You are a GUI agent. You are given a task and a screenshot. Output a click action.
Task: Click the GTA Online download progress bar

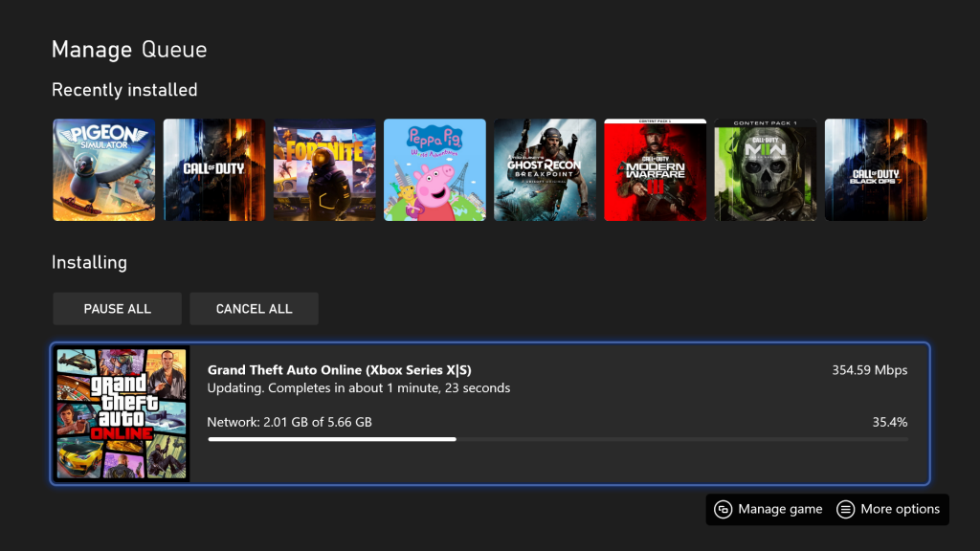pos(557,439)
